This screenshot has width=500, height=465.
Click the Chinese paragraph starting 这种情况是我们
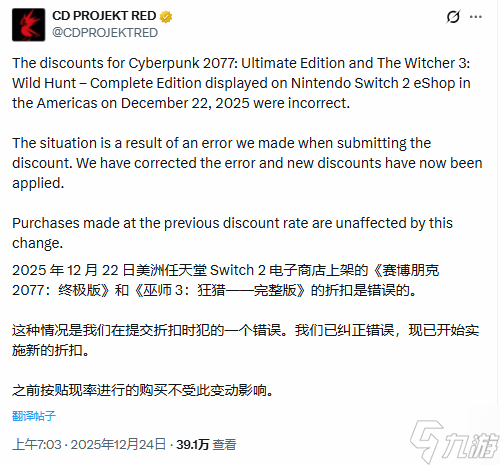pos(246,340)
